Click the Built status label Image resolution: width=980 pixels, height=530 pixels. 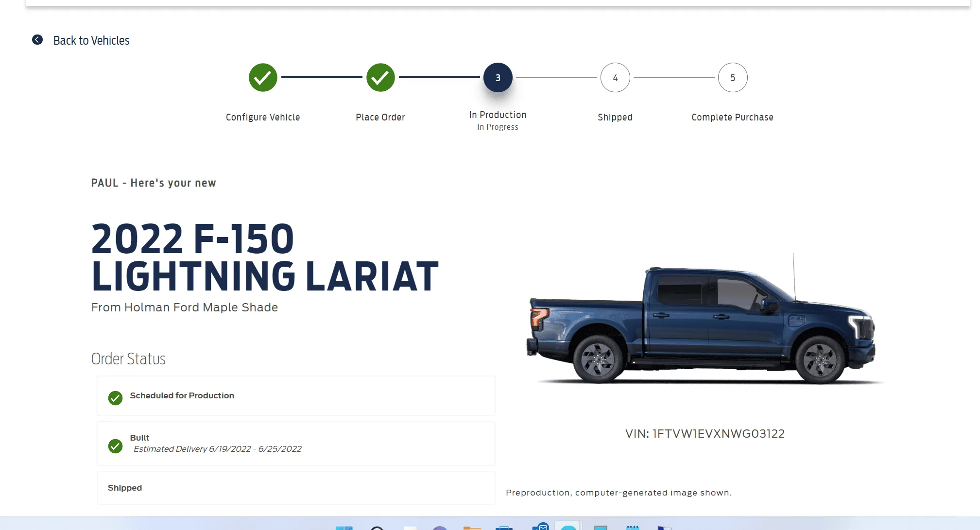(139, 438)
